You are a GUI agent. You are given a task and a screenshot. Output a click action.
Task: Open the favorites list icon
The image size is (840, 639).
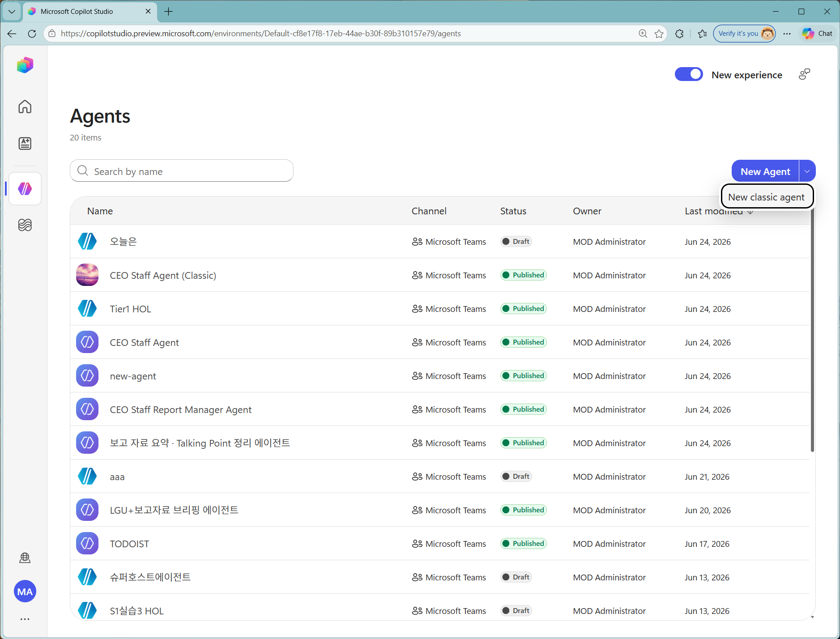coord(703,34)
